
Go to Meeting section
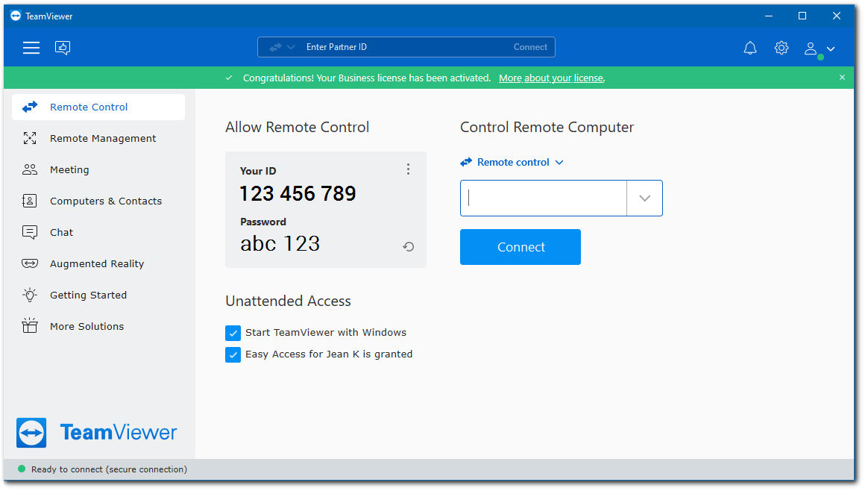98,169
